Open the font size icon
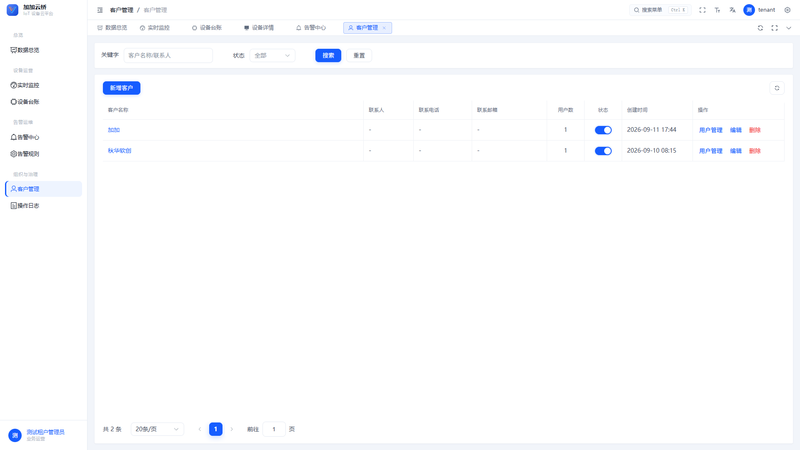This screenshot has height=450, width=800. [x=717, y=10]
